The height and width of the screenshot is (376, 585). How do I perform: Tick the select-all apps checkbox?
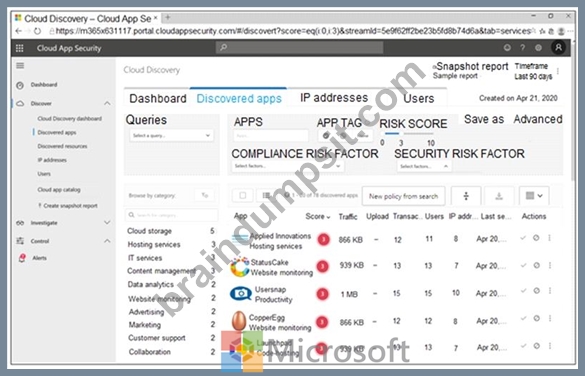point(243,195)
